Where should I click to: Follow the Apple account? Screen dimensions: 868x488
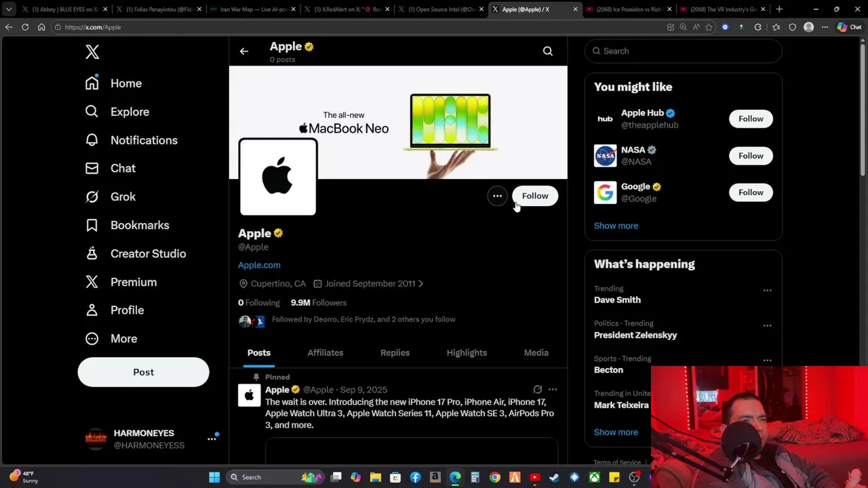(x=535, y=196)
